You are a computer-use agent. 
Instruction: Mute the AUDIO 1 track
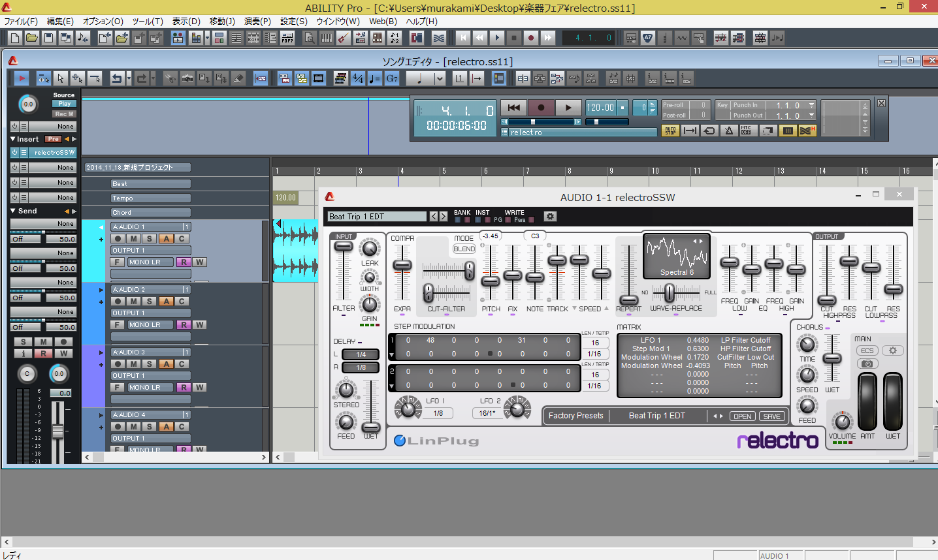coord(133,238)
